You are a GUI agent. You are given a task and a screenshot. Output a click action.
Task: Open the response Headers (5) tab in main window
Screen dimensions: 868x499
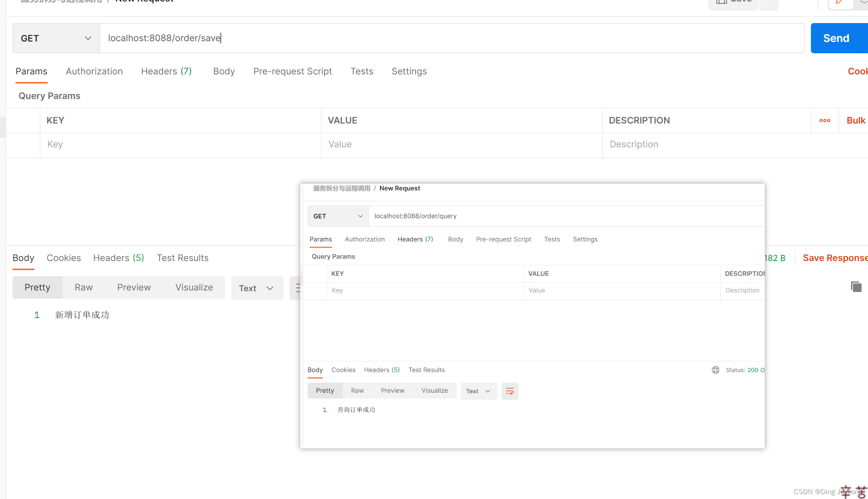(x=119, y=258)
